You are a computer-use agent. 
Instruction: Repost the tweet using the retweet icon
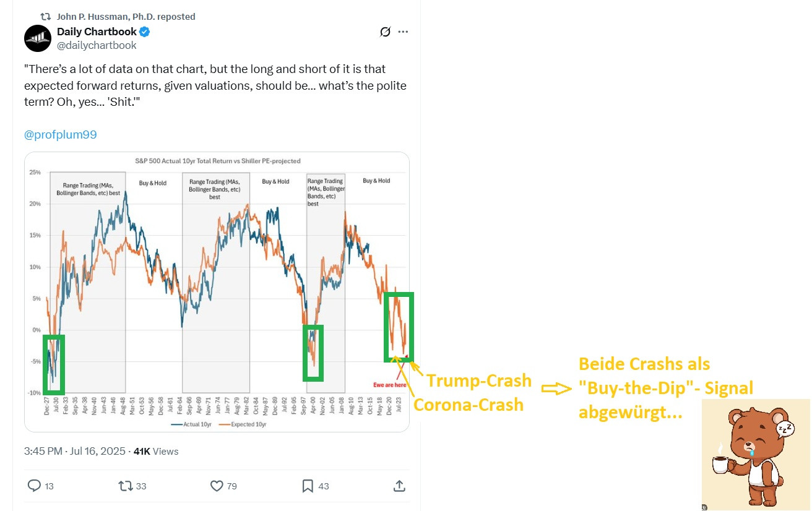126,486
